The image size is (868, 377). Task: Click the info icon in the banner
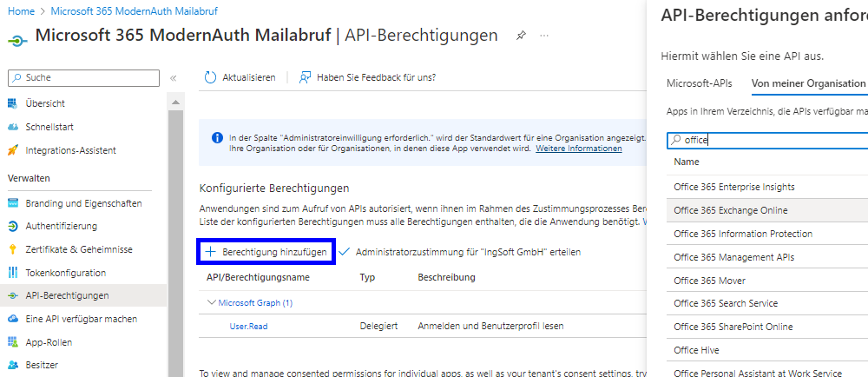pyautogui.click(x=218, y=137)
